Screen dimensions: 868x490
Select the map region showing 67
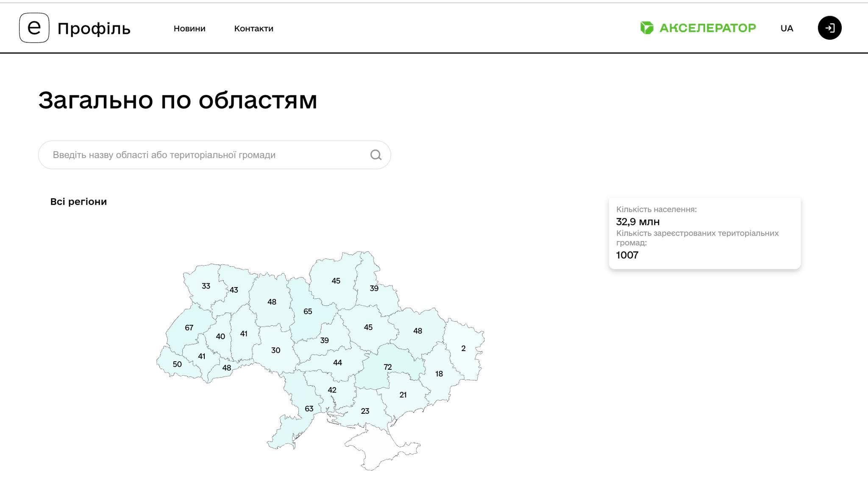coord(189,327)
